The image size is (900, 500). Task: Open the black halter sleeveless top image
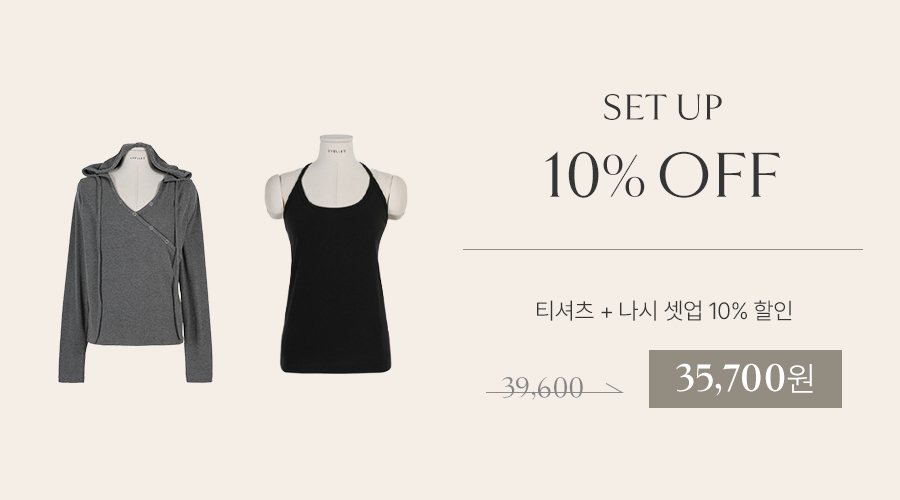(x=336, y=254)
